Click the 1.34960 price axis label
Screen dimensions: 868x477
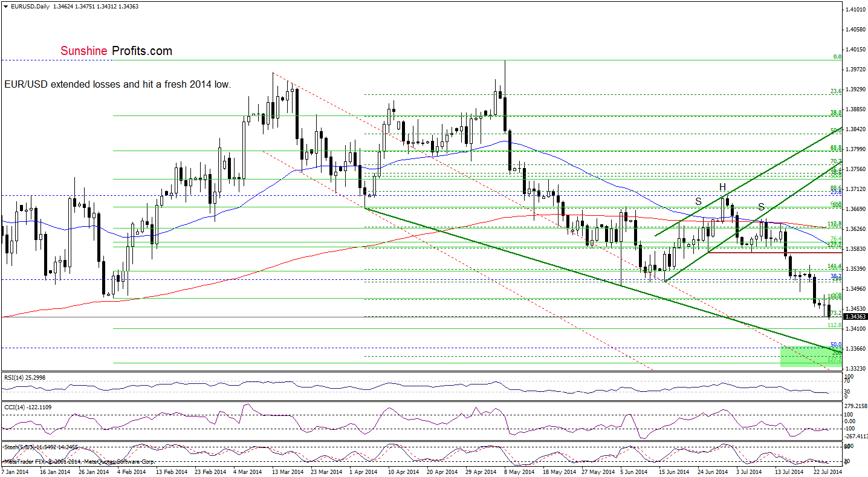[x=855, y=289]
